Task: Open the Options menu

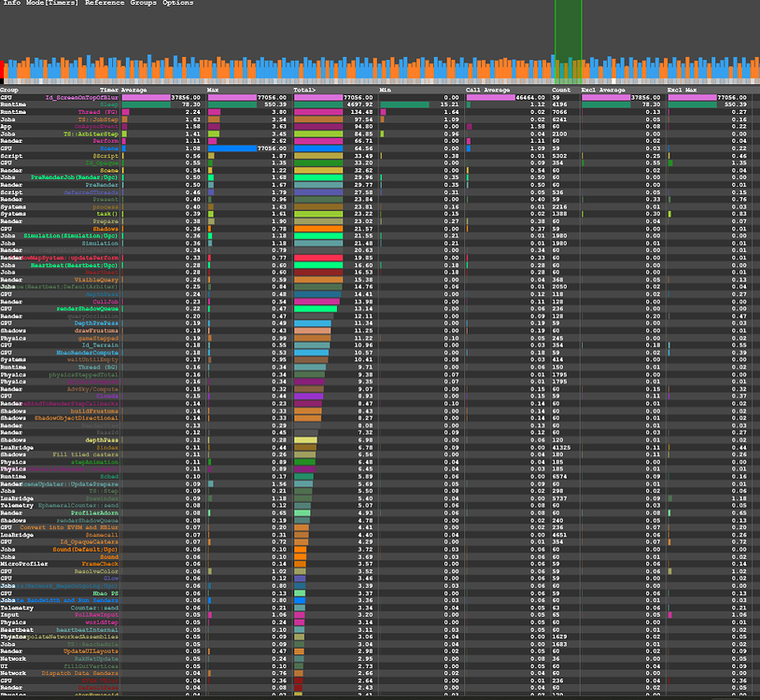Action: click(x=177, y=3)
